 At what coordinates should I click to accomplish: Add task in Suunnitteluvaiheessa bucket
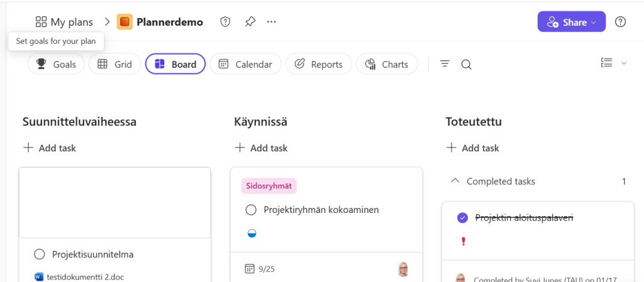click(x=50, y=148)
